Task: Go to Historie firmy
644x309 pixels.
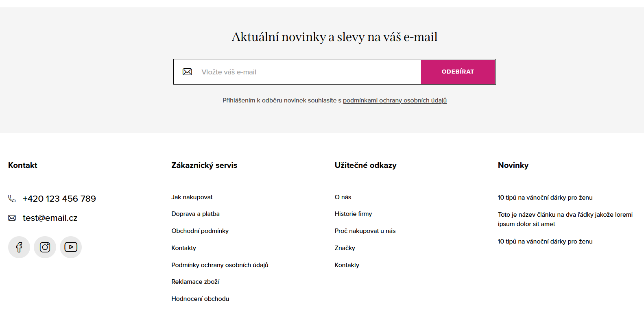Action: click(x=354, y=214)
